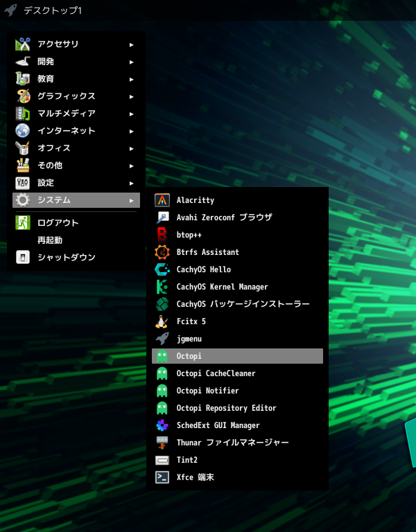The height and width of the screenshot is (532, 416).
Task: Click the Octopi CacheCleaner ghost icon
Action: coord(162,373)
